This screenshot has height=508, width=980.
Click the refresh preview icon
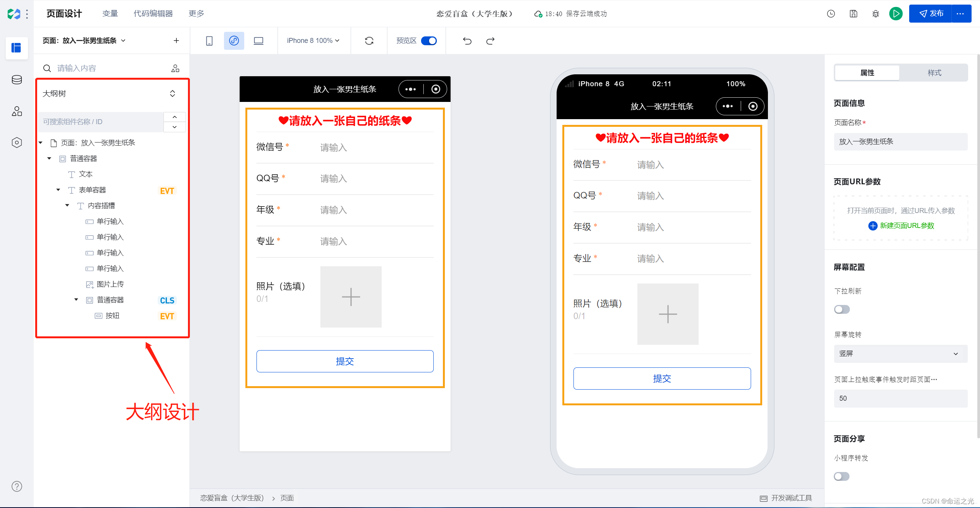tap(369, 41)
